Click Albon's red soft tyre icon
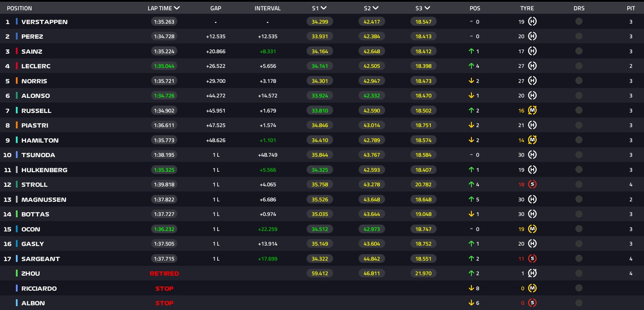Image resolution: width=644 pixels, height=310 pixels. 532,303
